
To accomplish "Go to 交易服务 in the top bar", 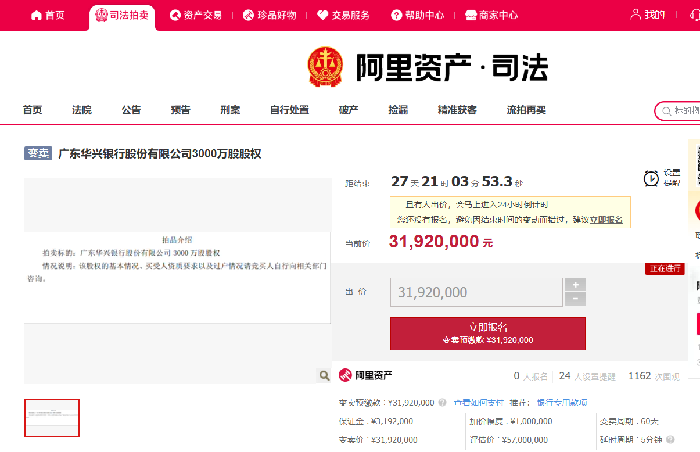I will [344, 16].
